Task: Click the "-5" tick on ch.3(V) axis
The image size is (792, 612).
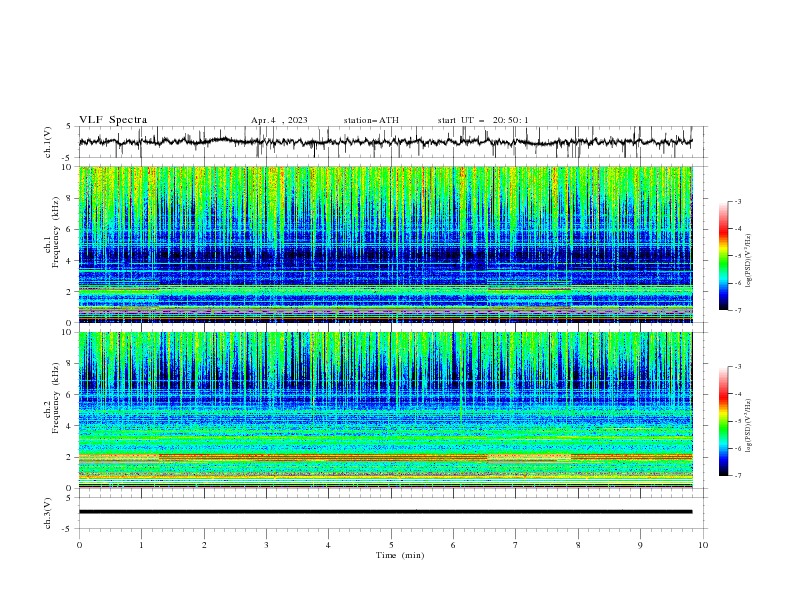Action: tap(67, 529)
